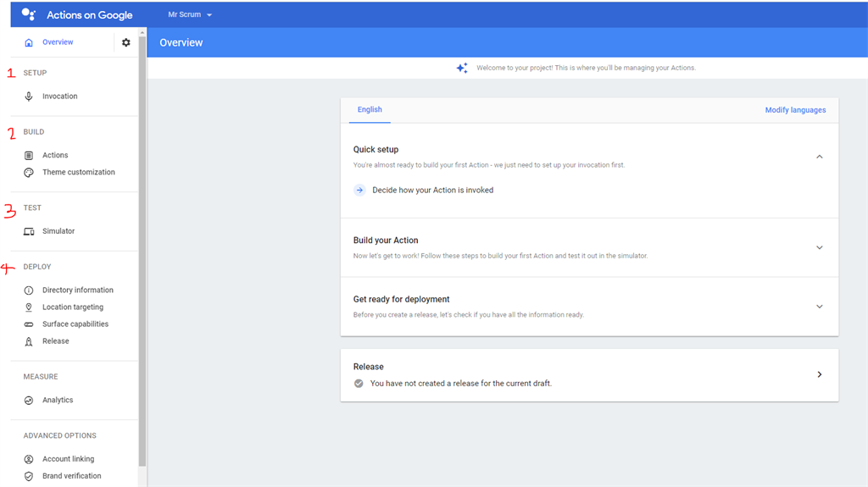This screenshot has width=868, height=487.
Task: Open Brand verification page
Action: point(72,476)
